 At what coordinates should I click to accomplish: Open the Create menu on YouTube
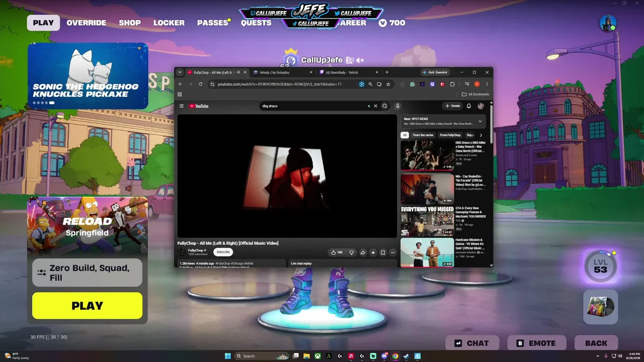click(453, 106)
